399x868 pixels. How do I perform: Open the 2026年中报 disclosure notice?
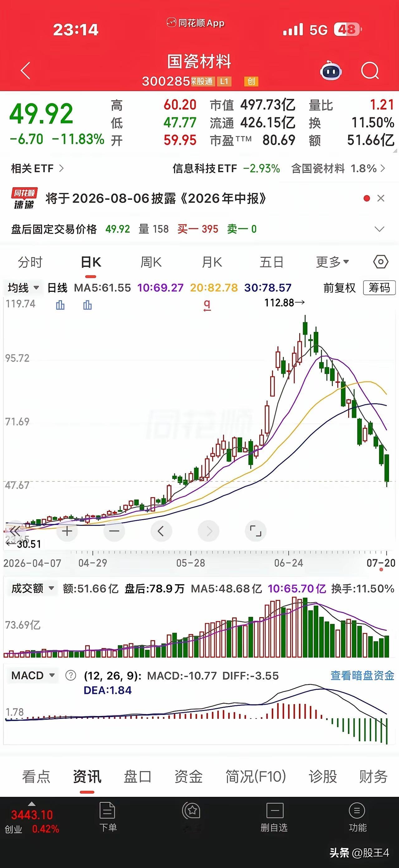156,198
